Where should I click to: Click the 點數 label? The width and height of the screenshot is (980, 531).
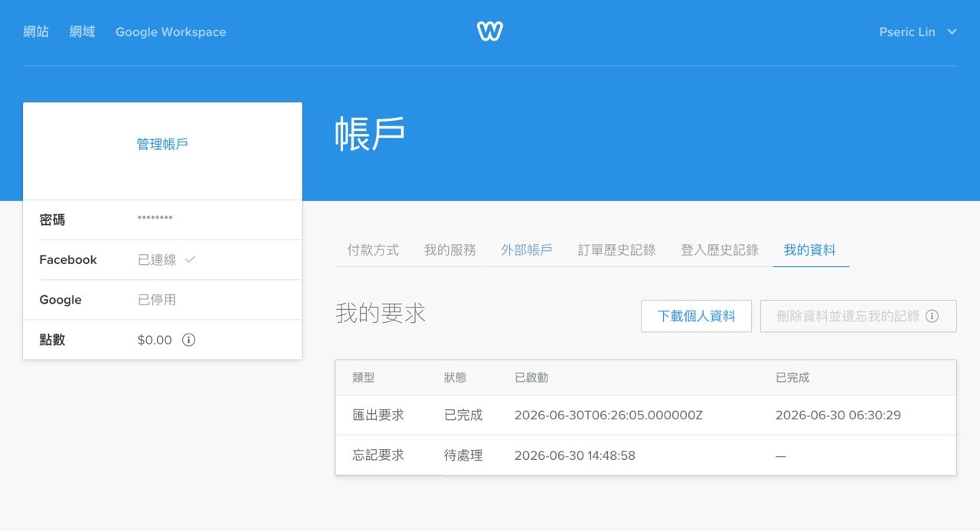[52, 340]
